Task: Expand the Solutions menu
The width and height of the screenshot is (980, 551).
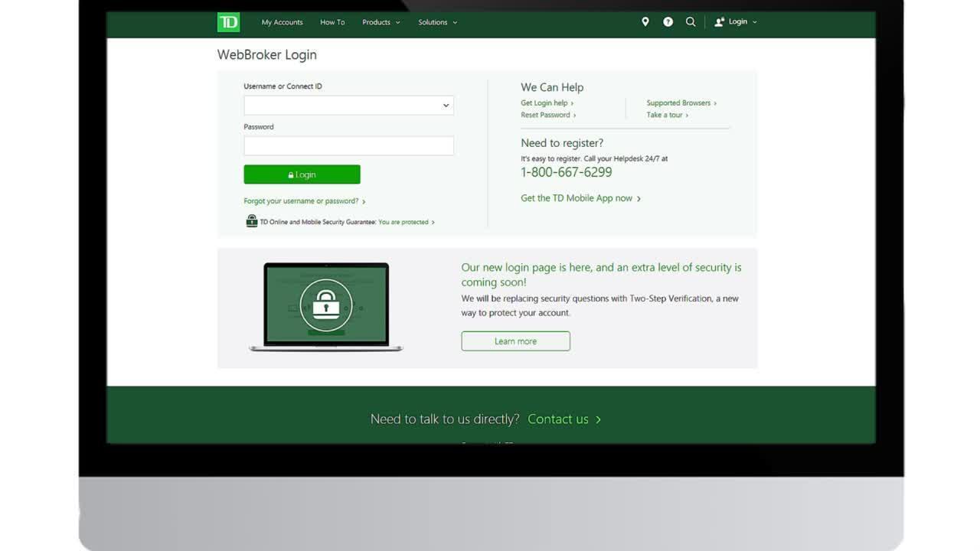Action: coord(437,22)
